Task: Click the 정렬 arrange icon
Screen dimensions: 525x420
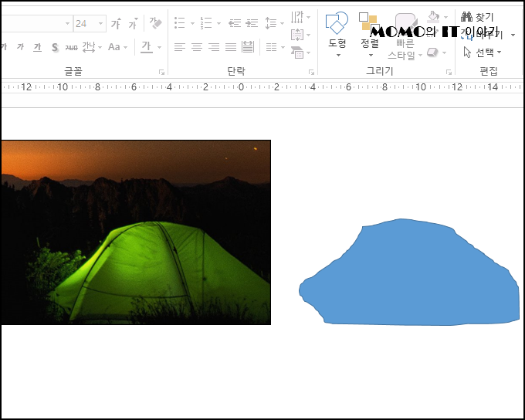Action: click(x=369, y=33)
